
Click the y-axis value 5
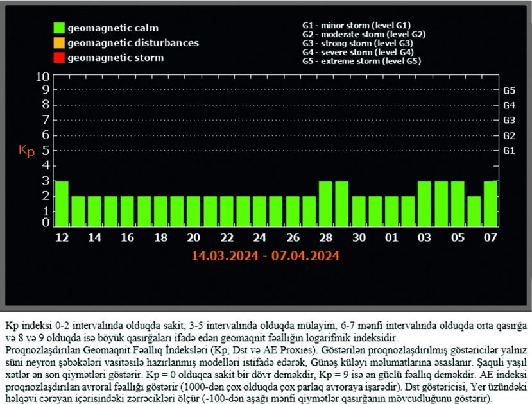(x=46, y=150)
